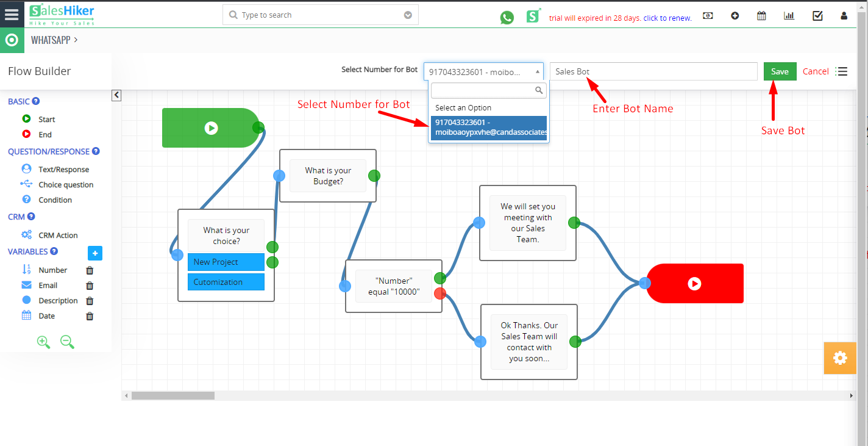Click the BASIC help question icon
The width and height of the screenshot is (868, 446).
click(36, 101)
